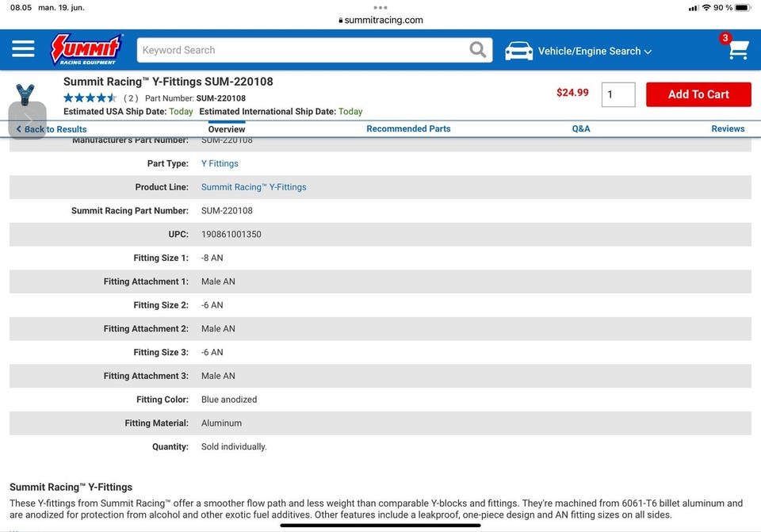Click the Aluminum material value
This screenshot has width=761, height=532.
tap(221, 423)
